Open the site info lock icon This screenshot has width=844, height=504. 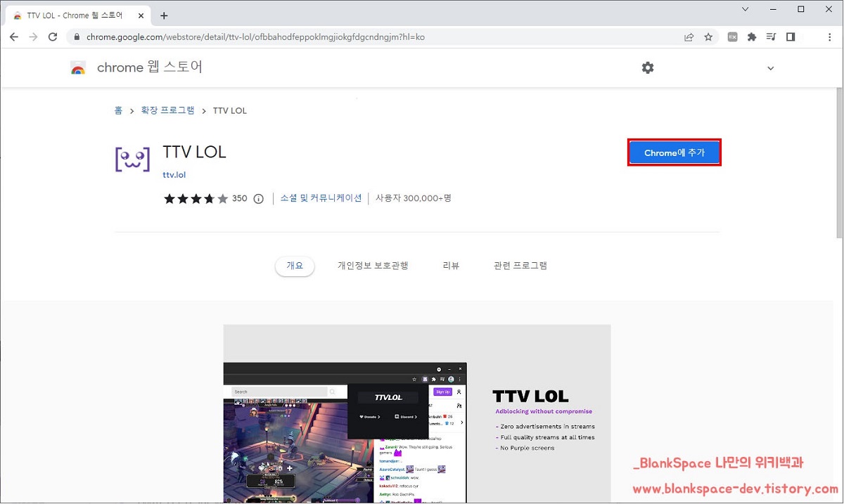click(78, 37)
